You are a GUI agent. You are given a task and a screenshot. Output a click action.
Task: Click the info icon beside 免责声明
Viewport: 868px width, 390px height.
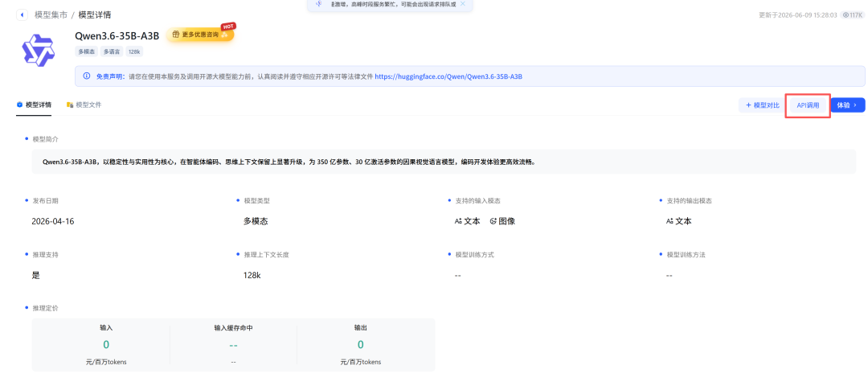[86, 76]
